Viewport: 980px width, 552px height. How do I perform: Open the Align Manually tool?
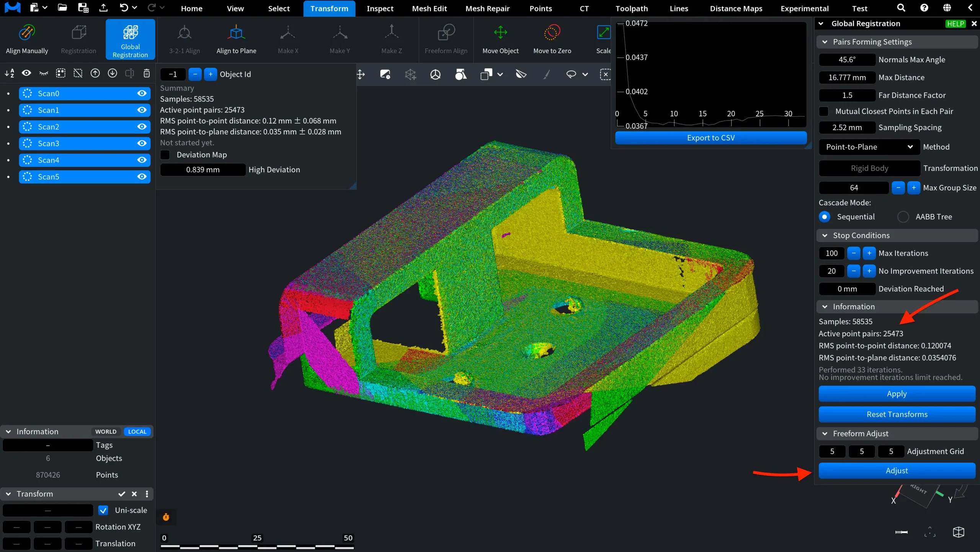point(27,39)
